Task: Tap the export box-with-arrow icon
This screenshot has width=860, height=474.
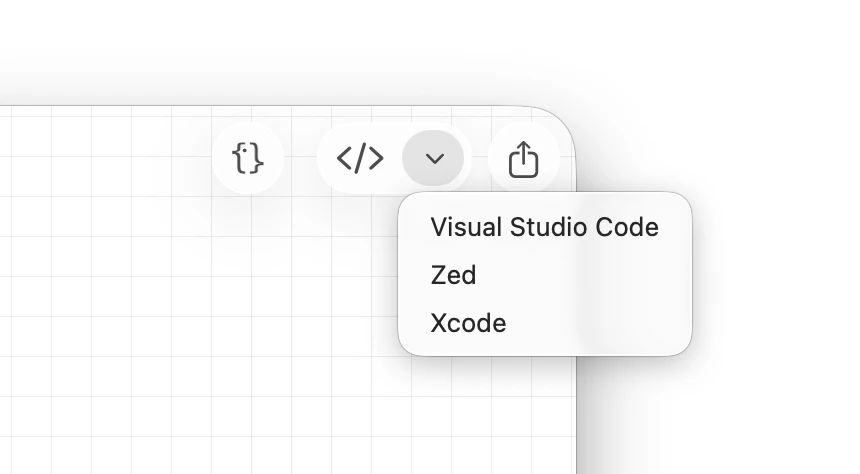Action: click(523, 159)
